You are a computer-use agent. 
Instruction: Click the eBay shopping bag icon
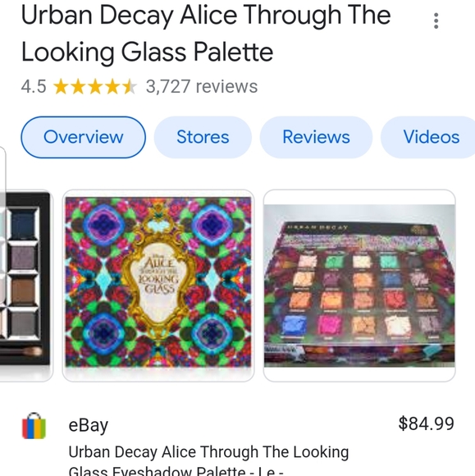tap(34, 426)
